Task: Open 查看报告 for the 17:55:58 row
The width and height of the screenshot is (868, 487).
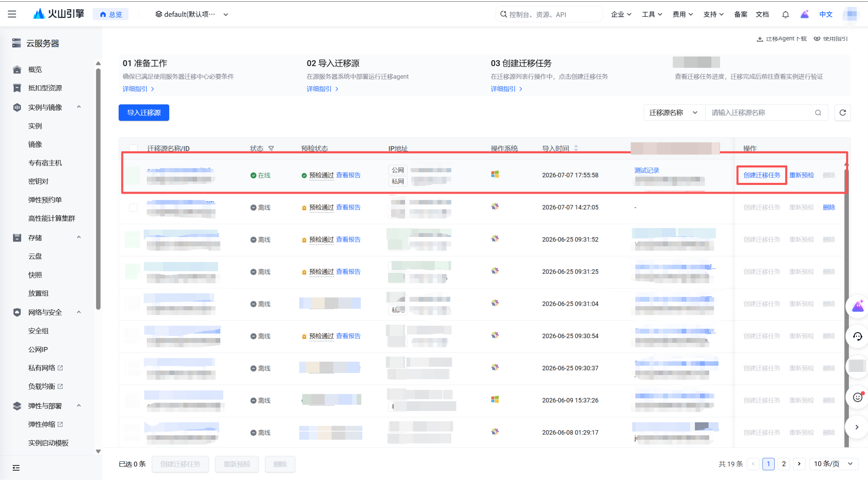Action: [x=348, y=175]
